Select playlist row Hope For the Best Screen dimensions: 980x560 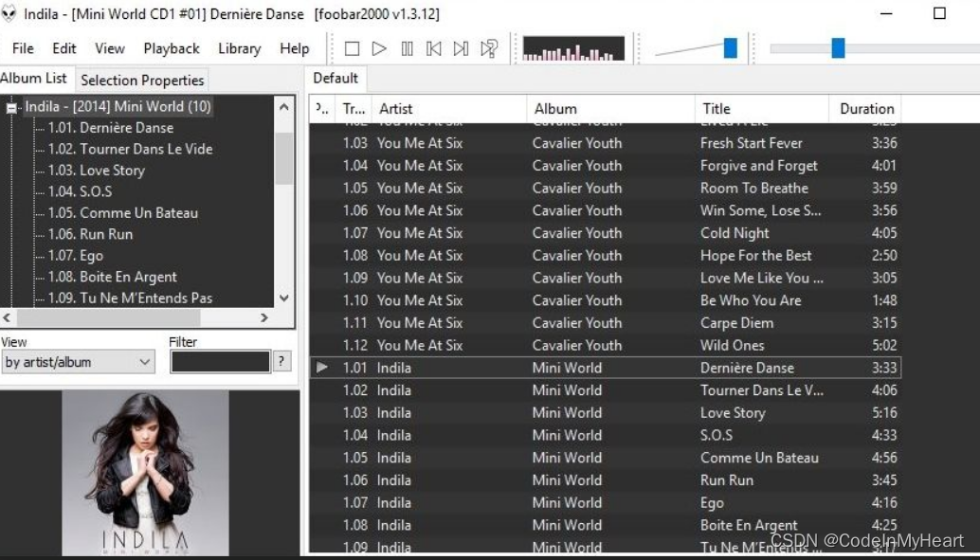(x=605, y=256)
